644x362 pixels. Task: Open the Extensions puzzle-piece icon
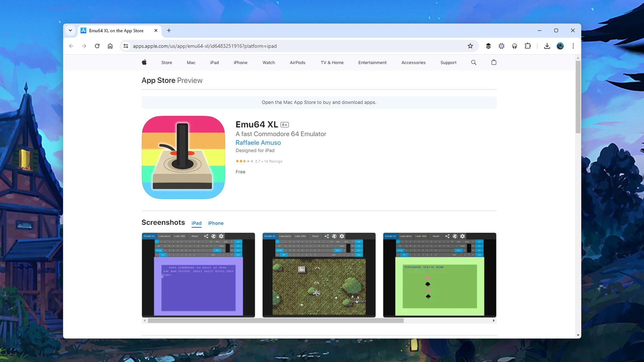click(x=528, y=46)
